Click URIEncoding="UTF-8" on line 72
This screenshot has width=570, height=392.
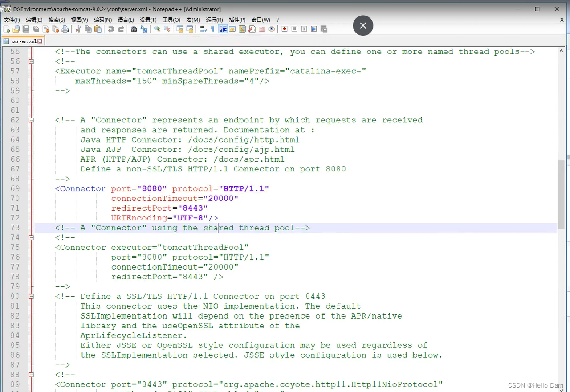point(159,218)
